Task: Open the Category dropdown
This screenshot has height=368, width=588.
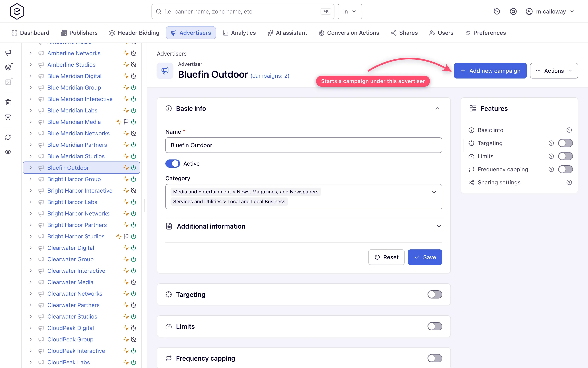Action: pos(303,197)
